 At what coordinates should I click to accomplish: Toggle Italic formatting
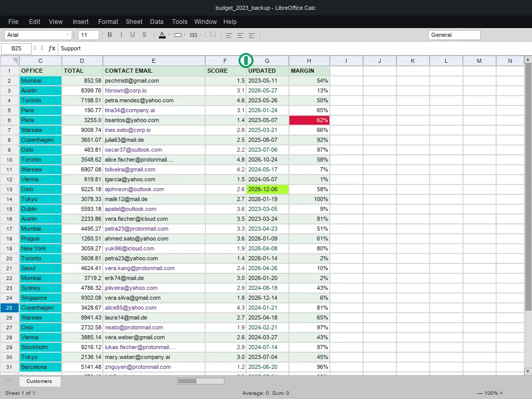click(x=121, y=35)
